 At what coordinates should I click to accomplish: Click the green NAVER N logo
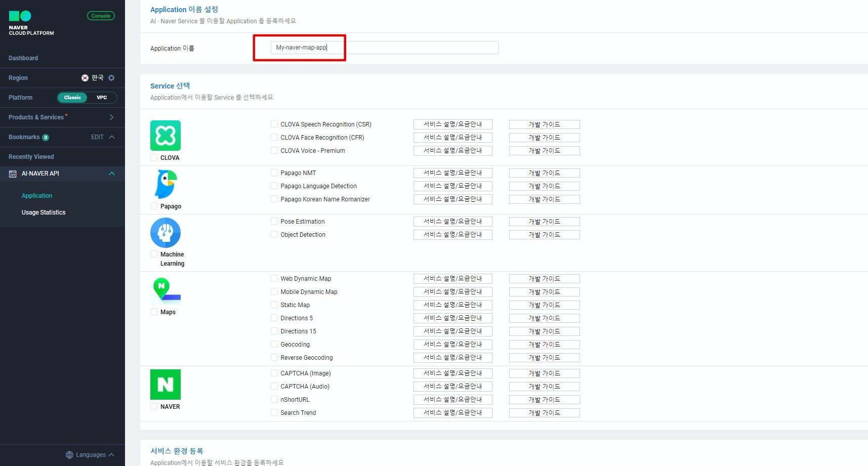(166, 385)
